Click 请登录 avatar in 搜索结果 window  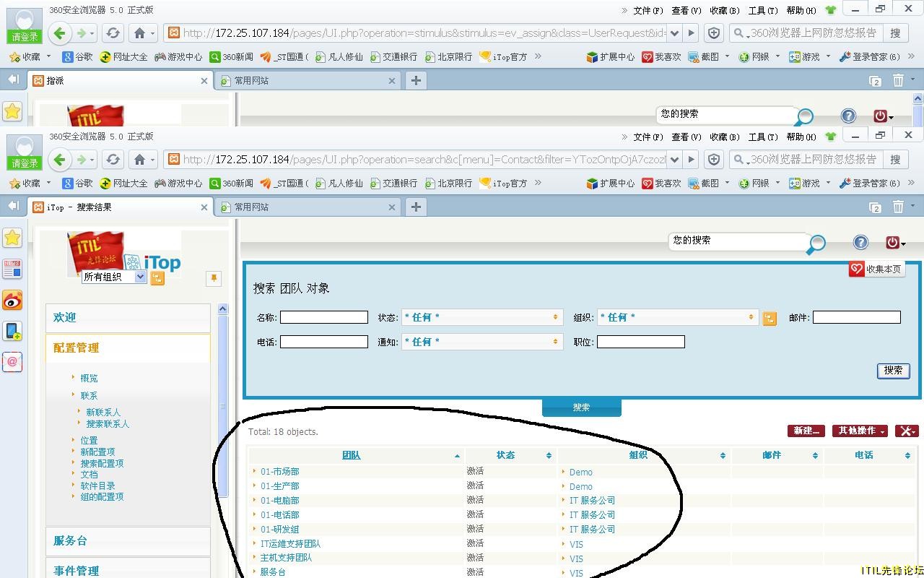click(24, 152)
